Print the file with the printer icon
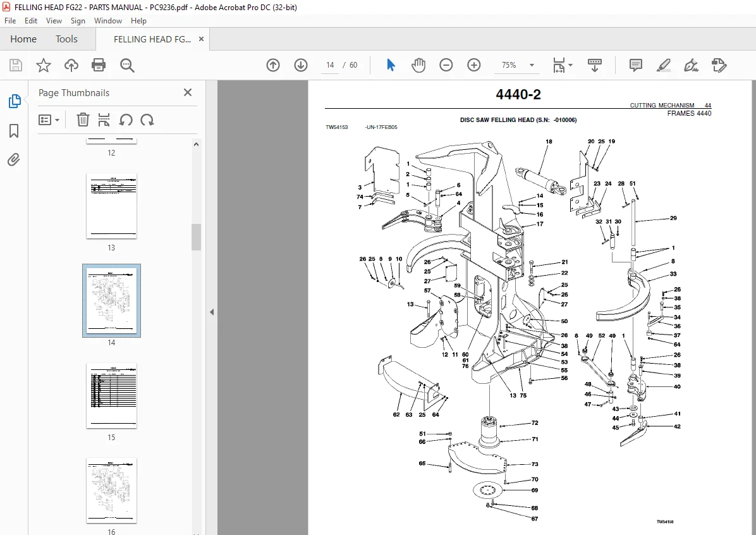 [x=99, y=65]
